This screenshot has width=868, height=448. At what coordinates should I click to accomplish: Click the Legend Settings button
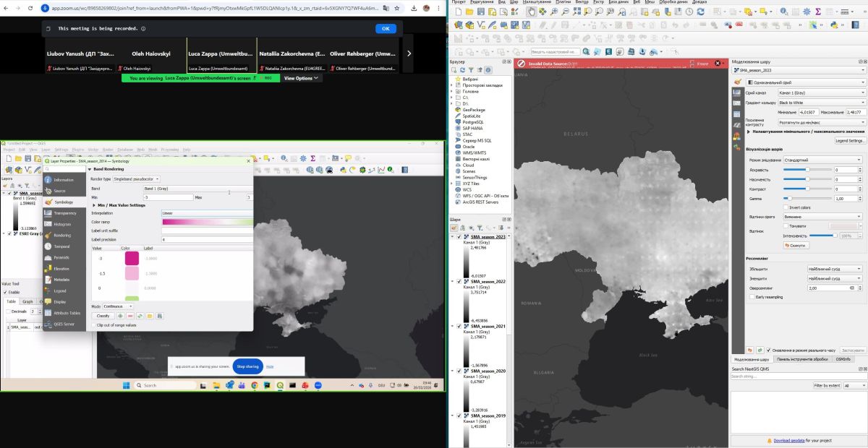(849, 141)
